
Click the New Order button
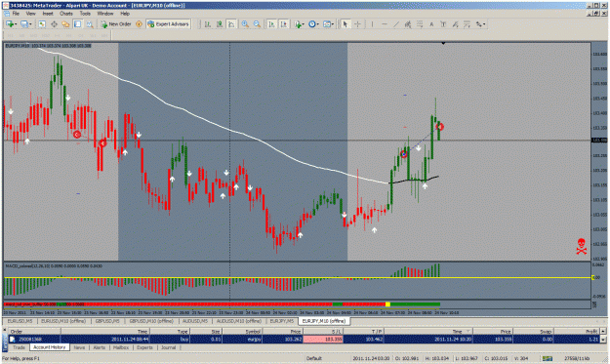click(x=116, y=24)
